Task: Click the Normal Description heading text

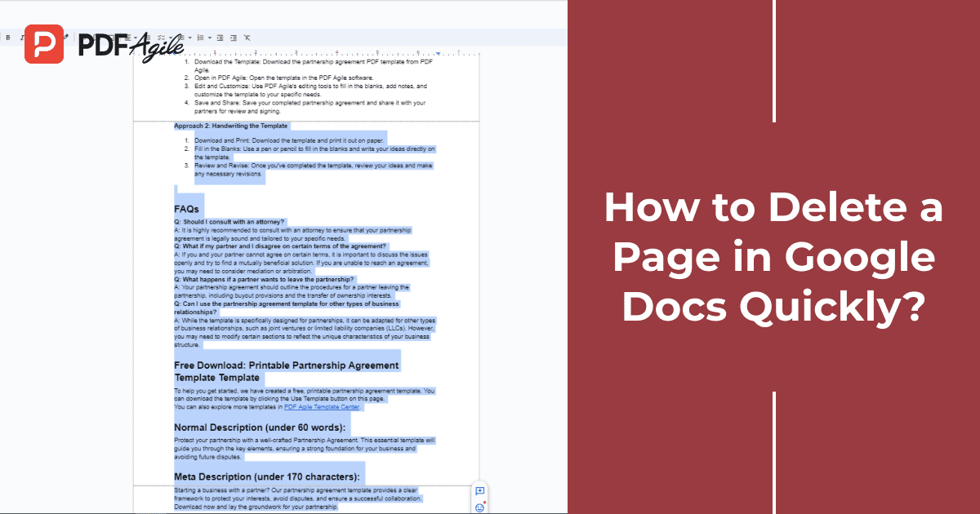Action: point(260,428)
